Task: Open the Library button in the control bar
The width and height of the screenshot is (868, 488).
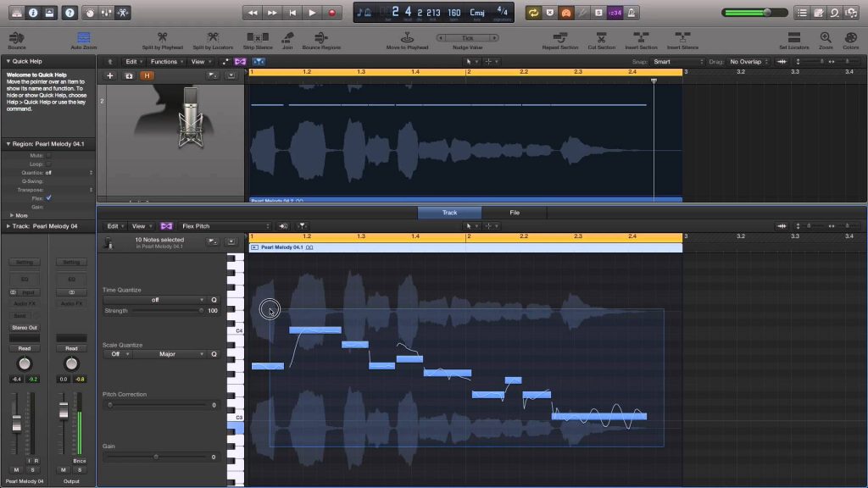Action: point(17,12)
